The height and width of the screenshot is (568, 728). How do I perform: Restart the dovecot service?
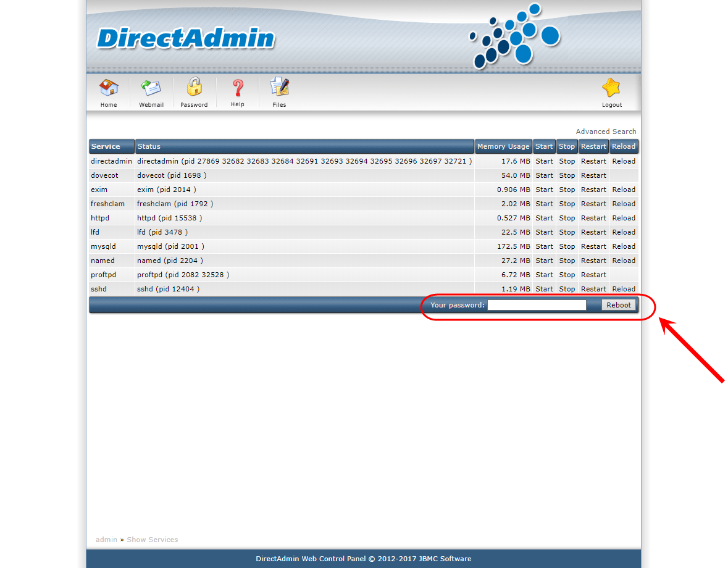click(593, 175)
